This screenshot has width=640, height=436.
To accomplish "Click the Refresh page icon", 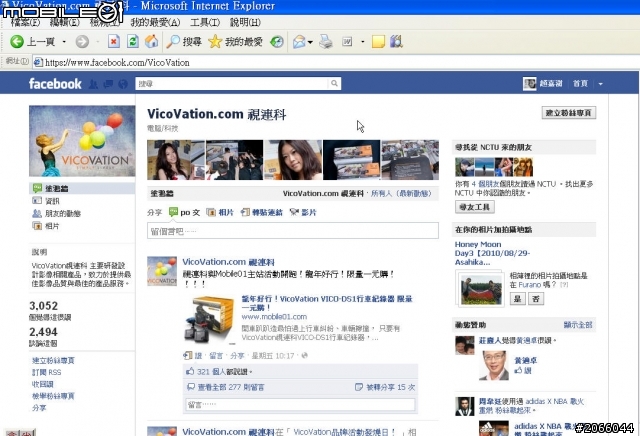I will [133, 41].
